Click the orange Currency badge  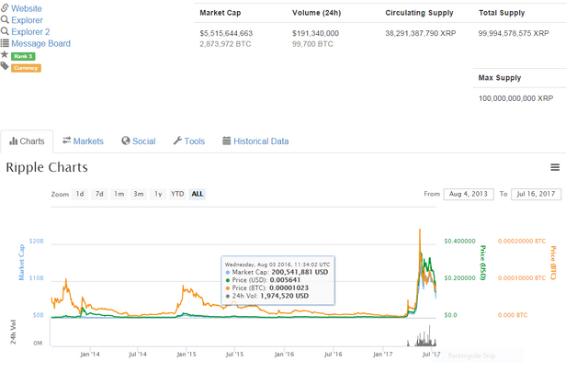(x=26, y=68)
